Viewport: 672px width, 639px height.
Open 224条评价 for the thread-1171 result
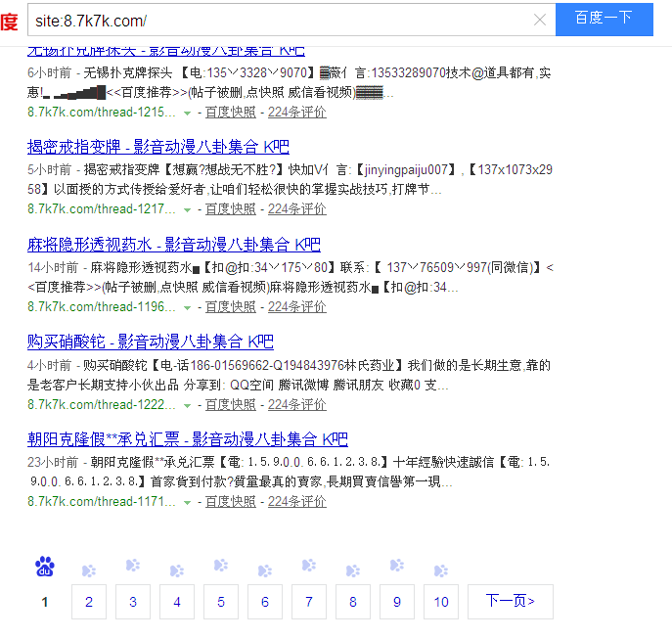click(297, 502)
